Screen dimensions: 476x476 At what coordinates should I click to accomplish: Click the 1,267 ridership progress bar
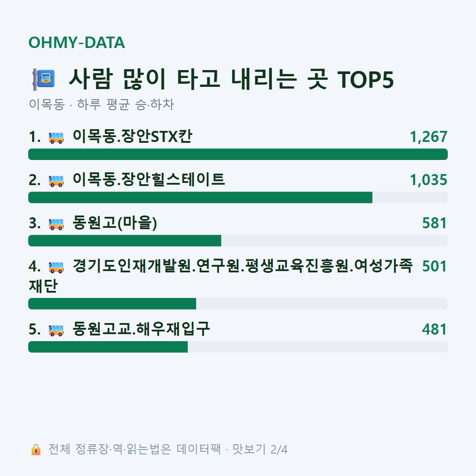(x=238, y=154)
